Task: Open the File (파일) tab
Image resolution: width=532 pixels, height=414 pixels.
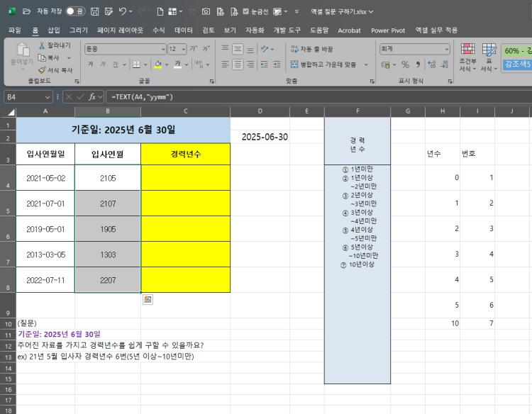Action: click(x=15, y=30)
